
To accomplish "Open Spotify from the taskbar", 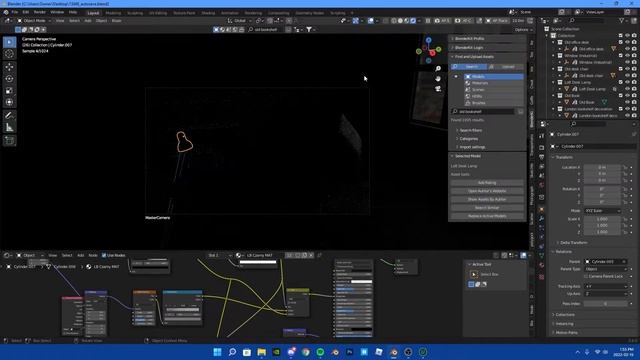I will (320, 352).
